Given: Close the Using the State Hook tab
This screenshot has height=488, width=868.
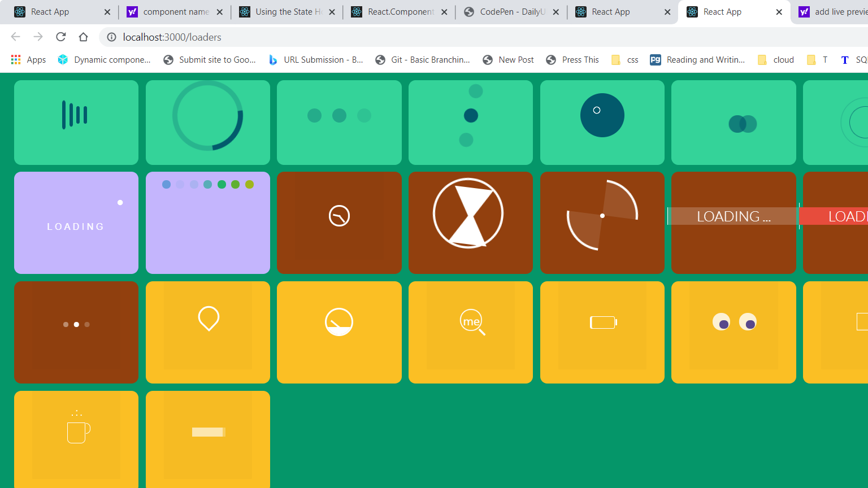Looking at the screenshot, I should click(332, 12).
